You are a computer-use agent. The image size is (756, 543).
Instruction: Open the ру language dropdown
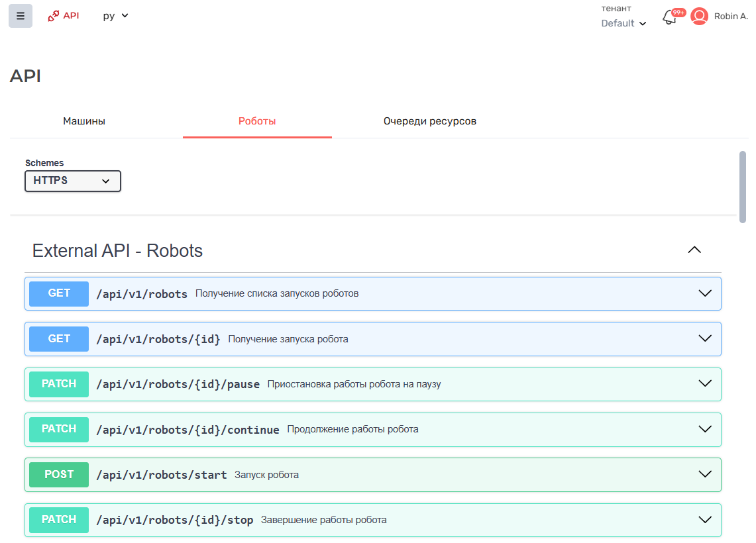click(x=115, y=16)
